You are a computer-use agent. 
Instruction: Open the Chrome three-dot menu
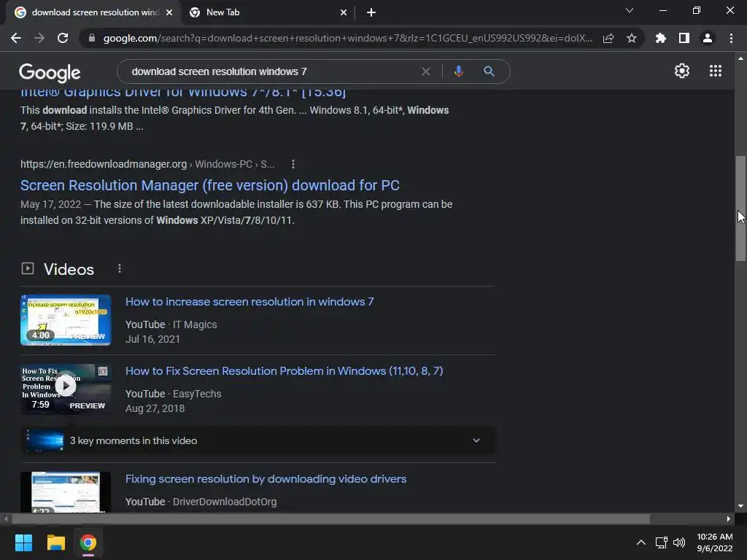click(731, 38)
